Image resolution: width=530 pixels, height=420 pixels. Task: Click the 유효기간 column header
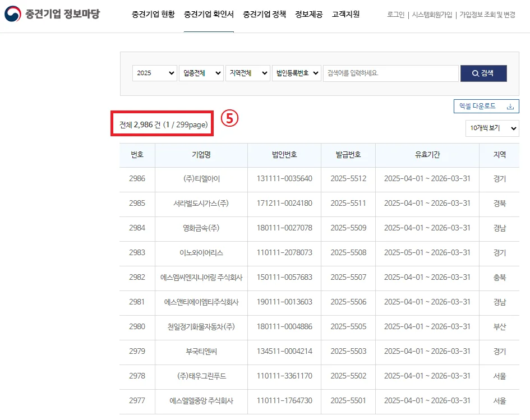427,155
